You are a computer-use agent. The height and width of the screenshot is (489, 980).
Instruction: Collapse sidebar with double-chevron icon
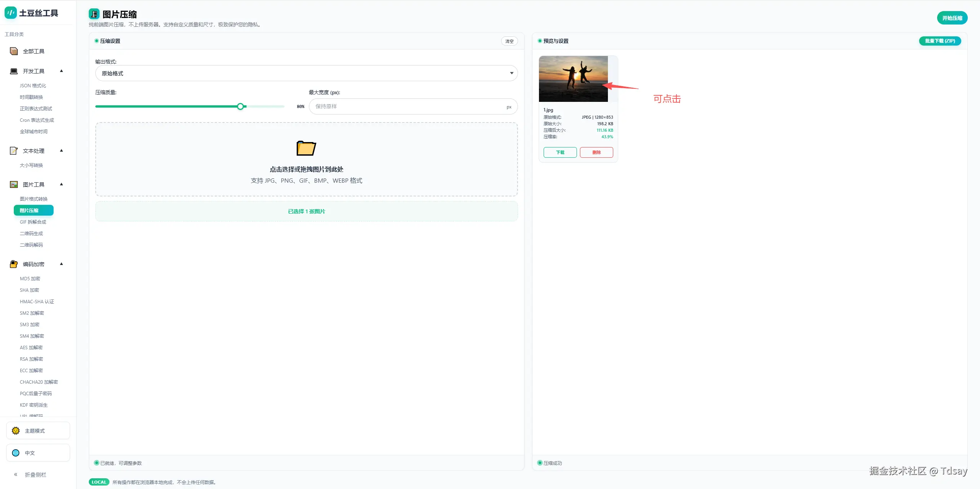pos(16,474)
